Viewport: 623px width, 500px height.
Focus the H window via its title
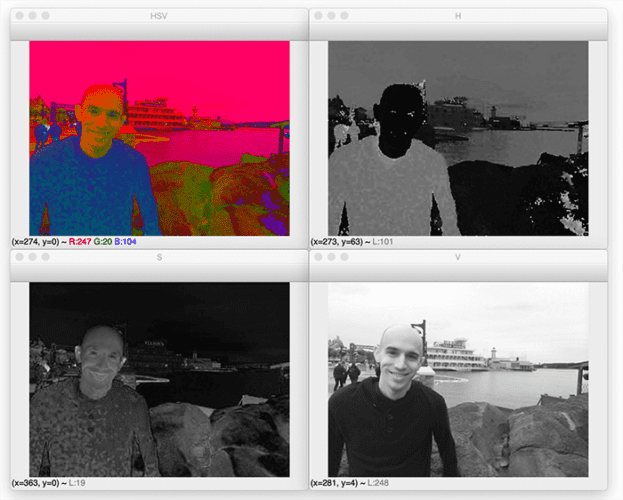tap(458, 17)
